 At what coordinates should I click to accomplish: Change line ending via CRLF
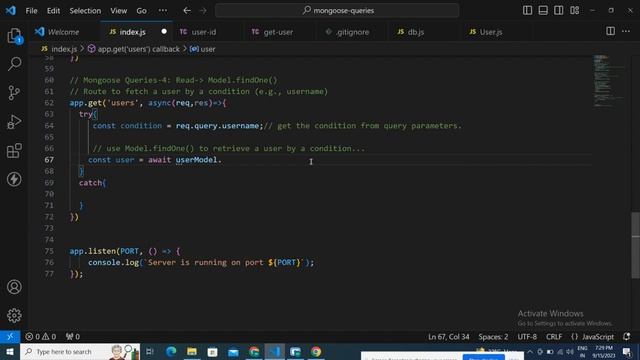click(554, 337)
